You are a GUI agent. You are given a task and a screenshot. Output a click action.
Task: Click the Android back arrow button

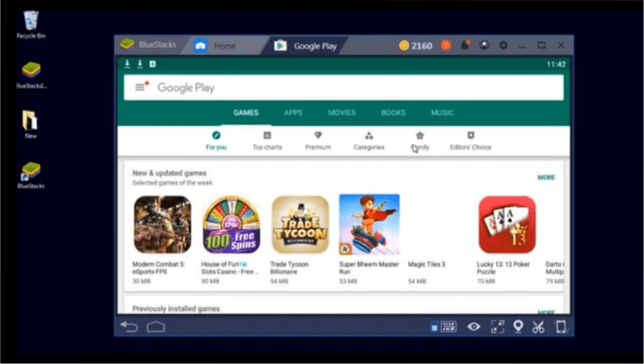[129, 327]
